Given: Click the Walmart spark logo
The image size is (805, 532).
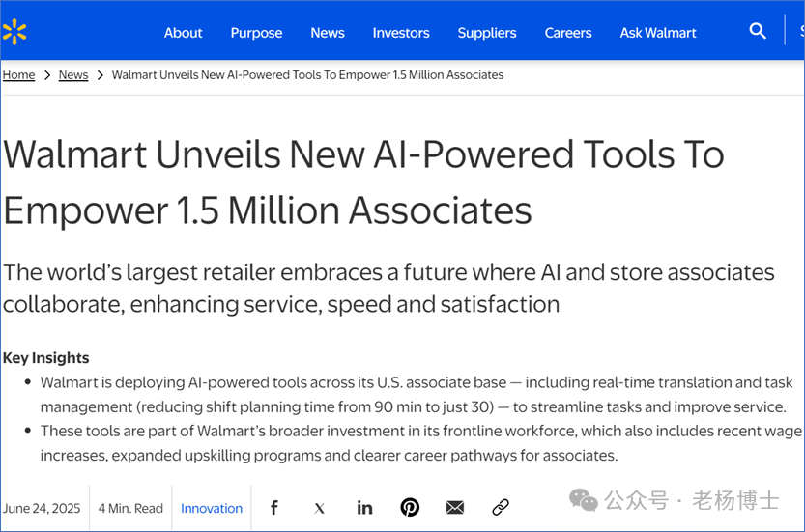Looking at the screenshot, I should click(14, 32).
